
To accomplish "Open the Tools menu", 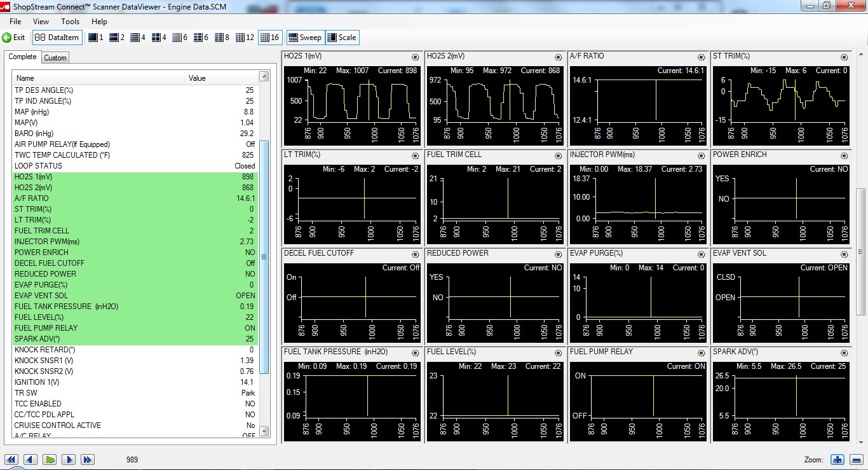I will pos(70,22).
